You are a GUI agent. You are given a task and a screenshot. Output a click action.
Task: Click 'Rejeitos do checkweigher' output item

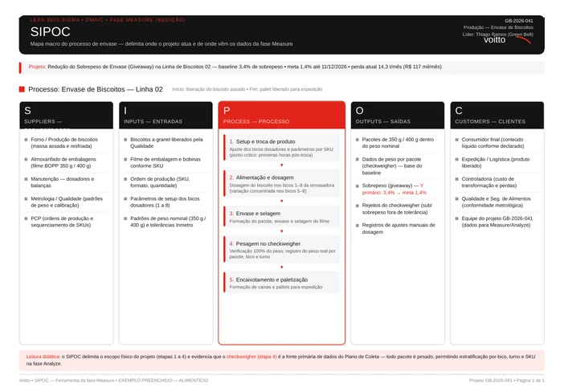pyautogui.click(x=397, y=209)
